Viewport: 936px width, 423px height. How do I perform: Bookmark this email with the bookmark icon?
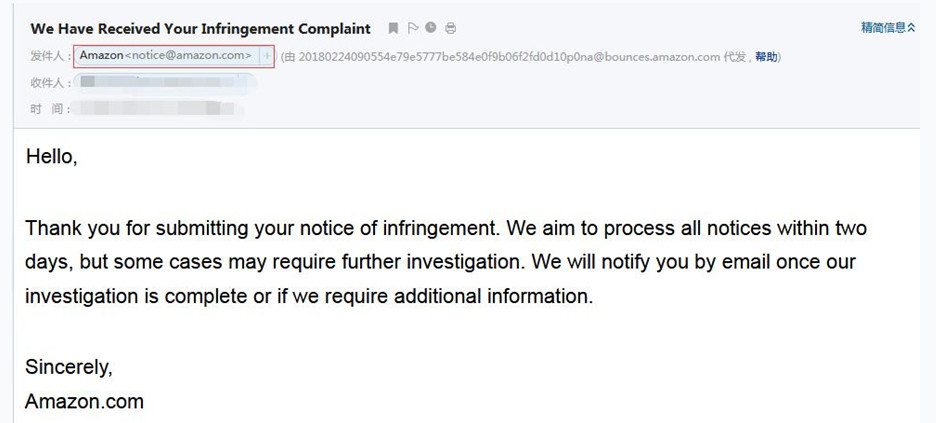(x=393, y=28)
